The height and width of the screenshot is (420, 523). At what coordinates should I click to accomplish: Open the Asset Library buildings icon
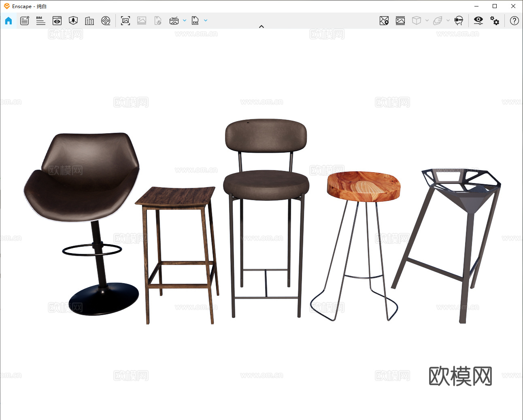pyautogui.click(x=89, y=21)
